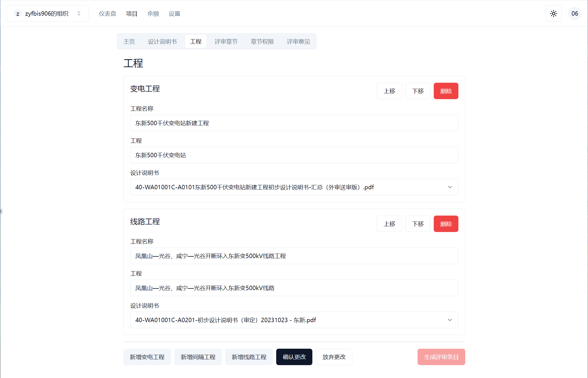Screen dimensions: 588x378
Task: Move 变电工程 down with 下移
Action: click(x=418, y=91)
